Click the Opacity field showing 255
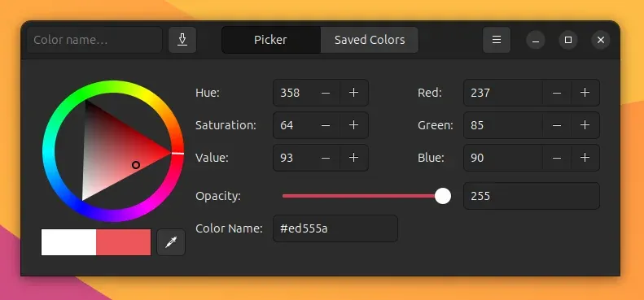Viewport: 644px width, 300px height. pos(532,196)
